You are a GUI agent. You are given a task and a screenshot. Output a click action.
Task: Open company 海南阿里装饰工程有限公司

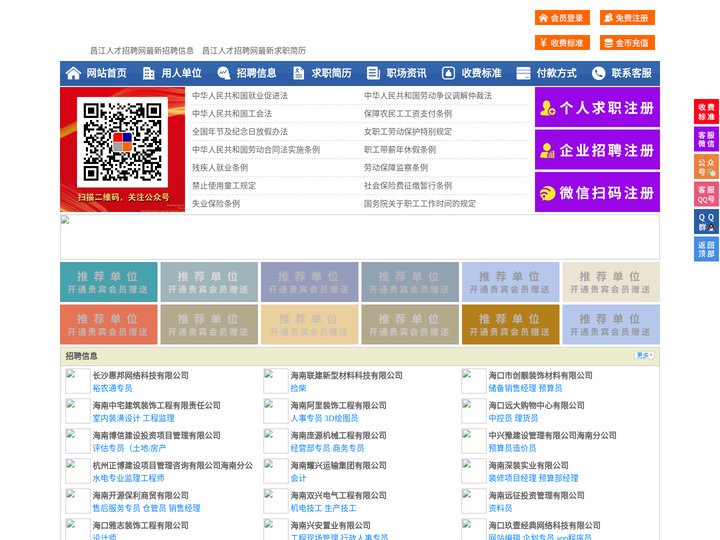tap(338, 405)
